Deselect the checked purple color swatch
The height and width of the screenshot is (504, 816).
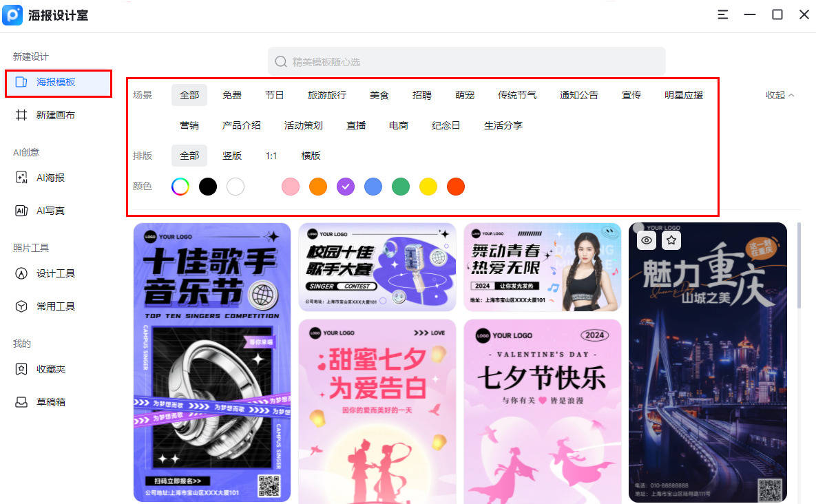point(346,186)
